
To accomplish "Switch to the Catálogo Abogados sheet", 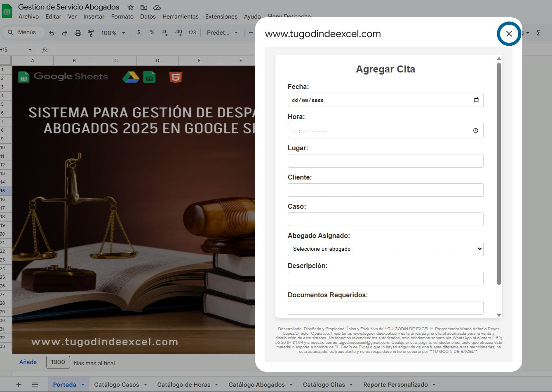I will [x=256, y=385].
